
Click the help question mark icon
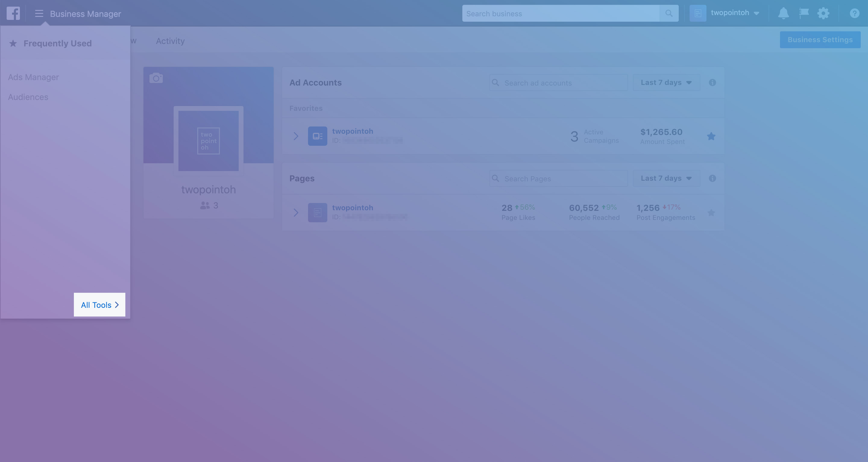coord(854,14)
